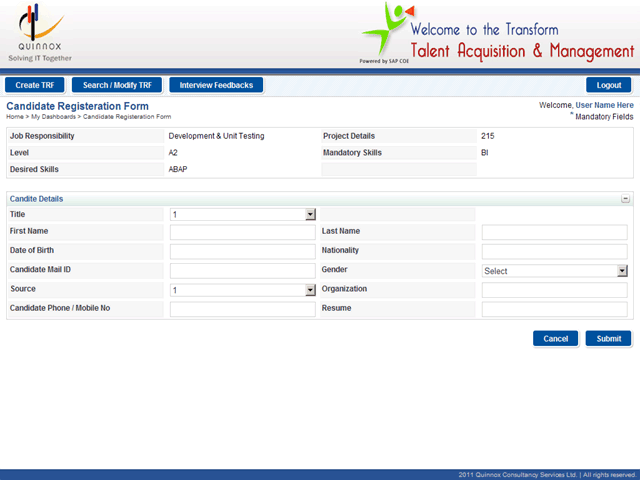Screen dimensions: 640x480
Task: Cancel the candidate registration
Action: (555, 339)
